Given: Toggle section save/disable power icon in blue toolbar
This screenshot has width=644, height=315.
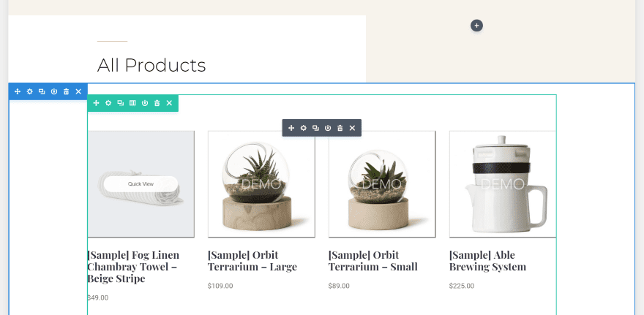Looking at the screenshot, I should pyautogui.click(x=54, y=91).
